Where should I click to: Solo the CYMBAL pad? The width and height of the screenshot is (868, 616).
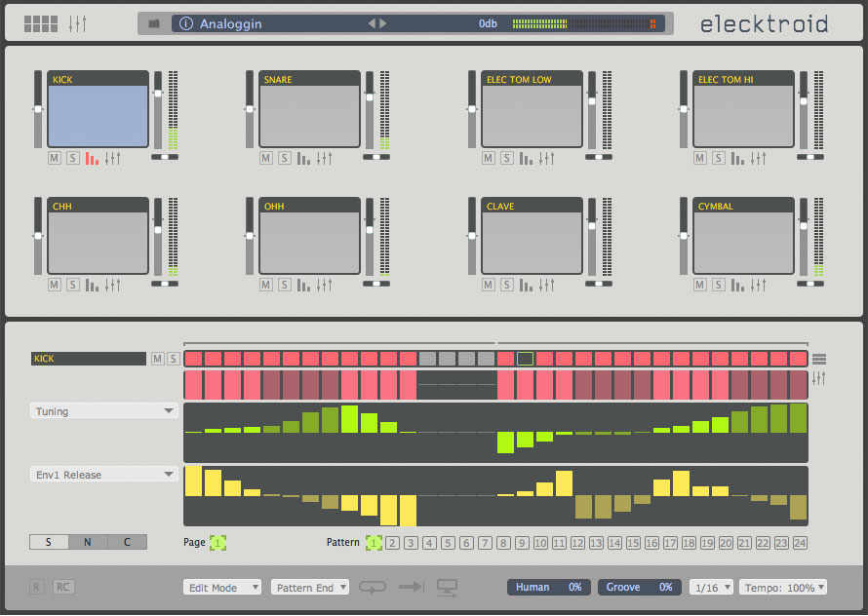coord(717,285)
